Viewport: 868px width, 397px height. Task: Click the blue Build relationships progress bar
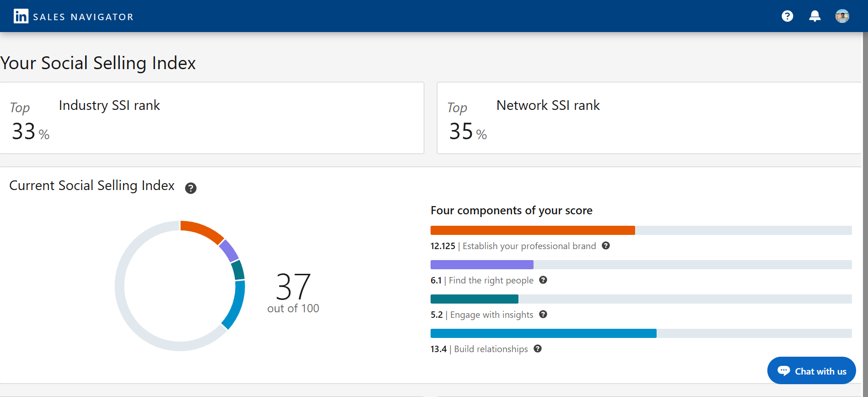[x=544, y=333]
